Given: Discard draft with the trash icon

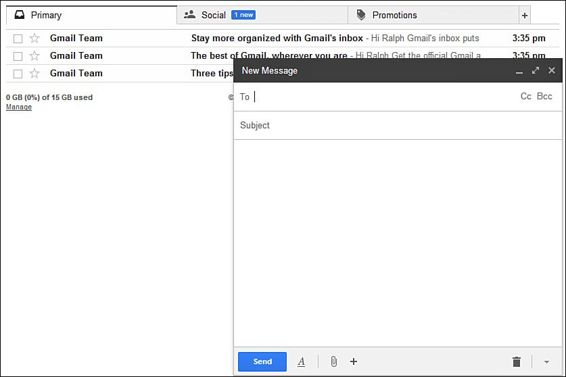Looking at the screenshot, I should point(517,361).
